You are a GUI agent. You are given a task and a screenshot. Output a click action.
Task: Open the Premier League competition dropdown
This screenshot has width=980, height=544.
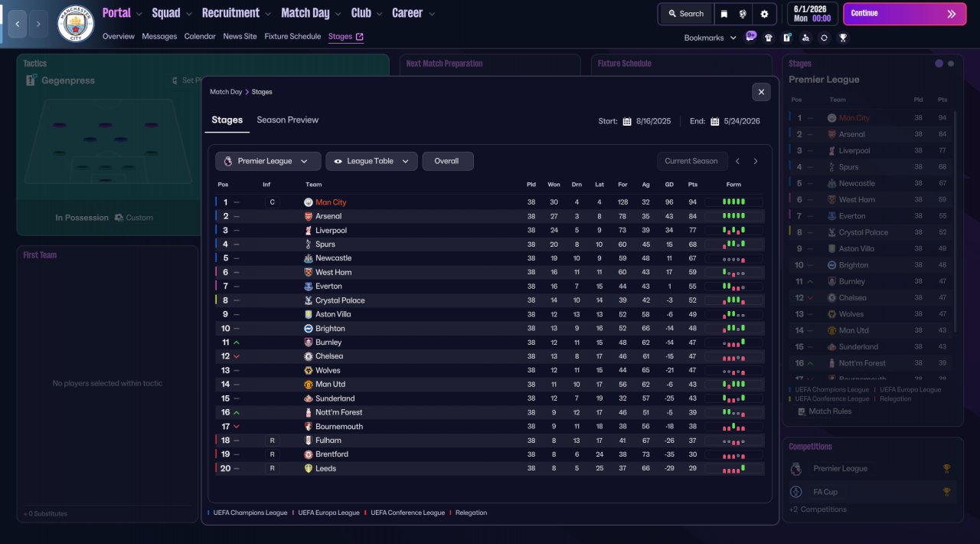[x=268, y=161]
